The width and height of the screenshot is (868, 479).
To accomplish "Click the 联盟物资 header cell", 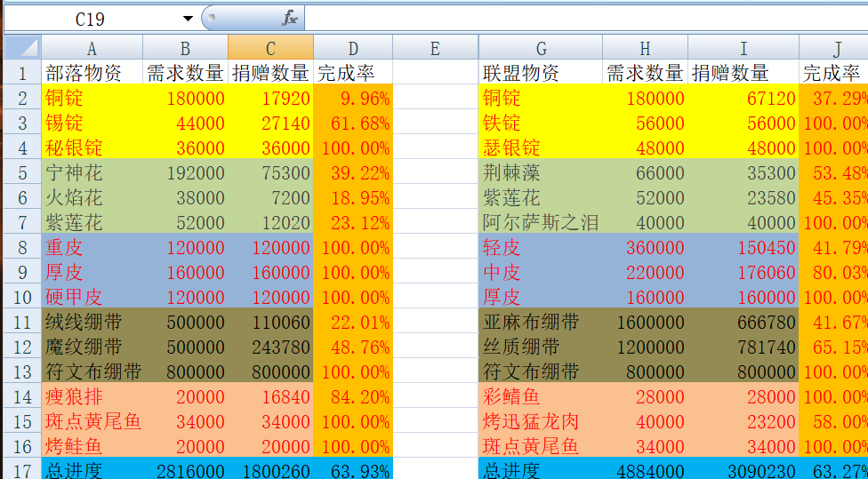I will coord(540,73).
